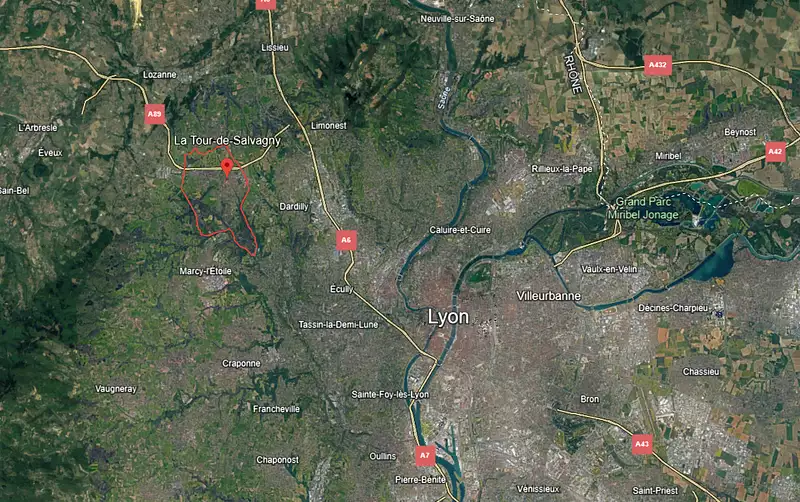
Task: Click the red location pin marker
Action: [227, 168]
